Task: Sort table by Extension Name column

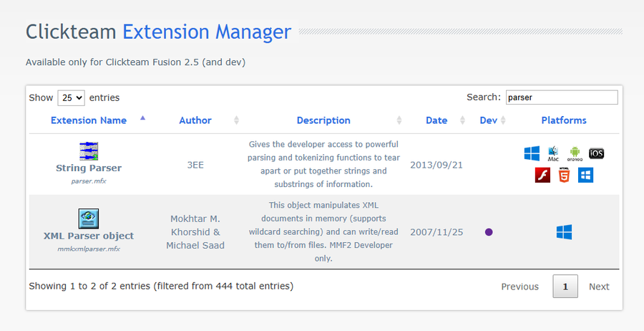Action: coord(89,120)
